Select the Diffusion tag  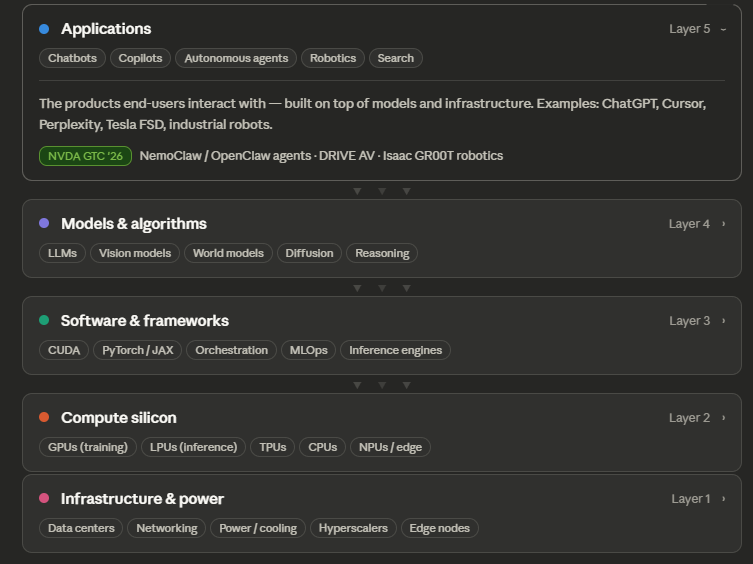click(309, 253)
